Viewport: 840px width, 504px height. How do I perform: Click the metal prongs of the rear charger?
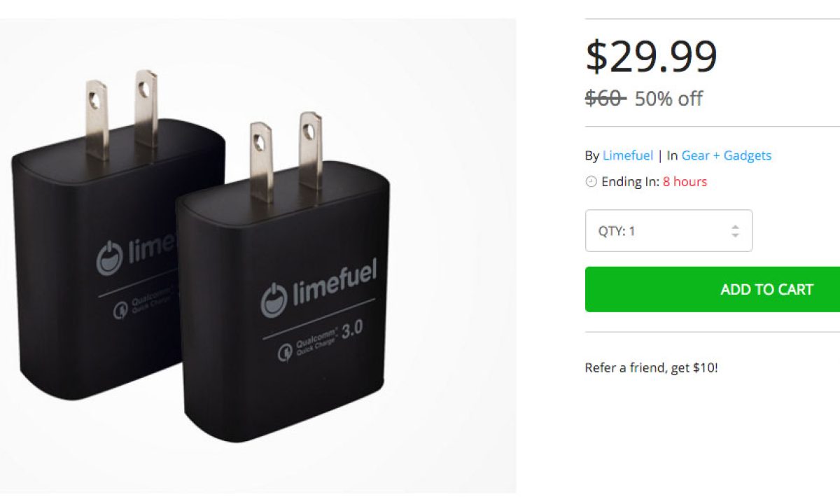(x=122, y=114)
